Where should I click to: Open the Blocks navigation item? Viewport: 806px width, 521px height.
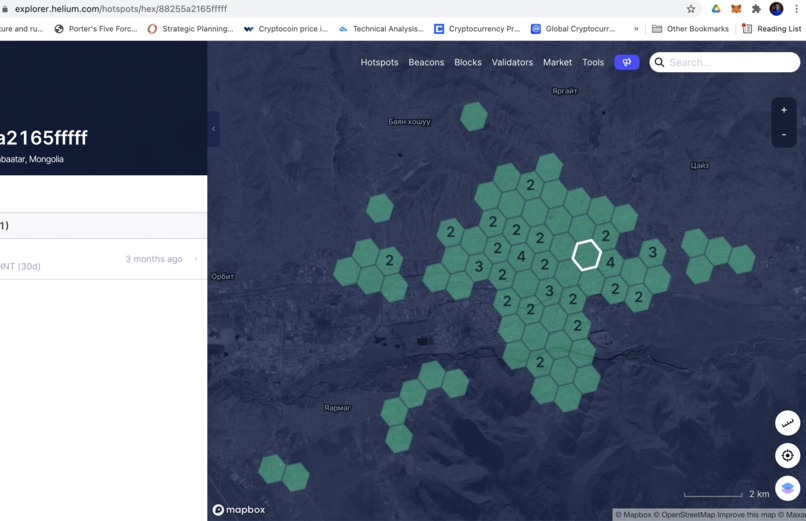(x=468, y=62)
